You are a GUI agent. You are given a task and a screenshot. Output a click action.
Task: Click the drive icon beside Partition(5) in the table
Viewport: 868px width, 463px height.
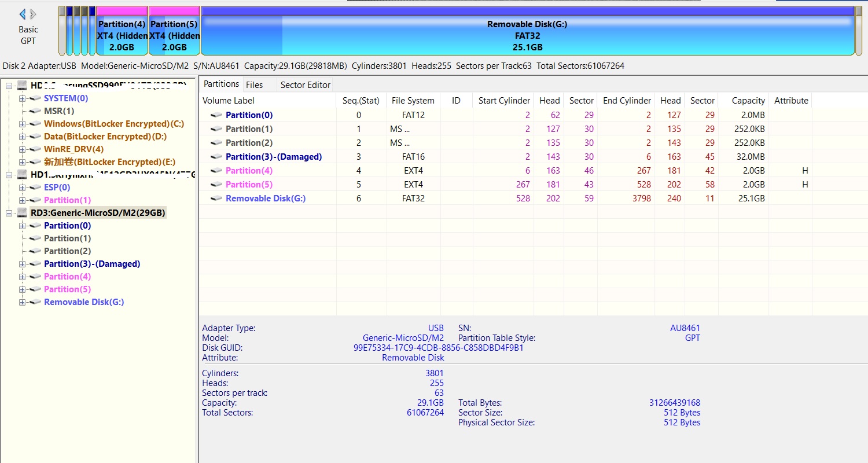point(216,185)
